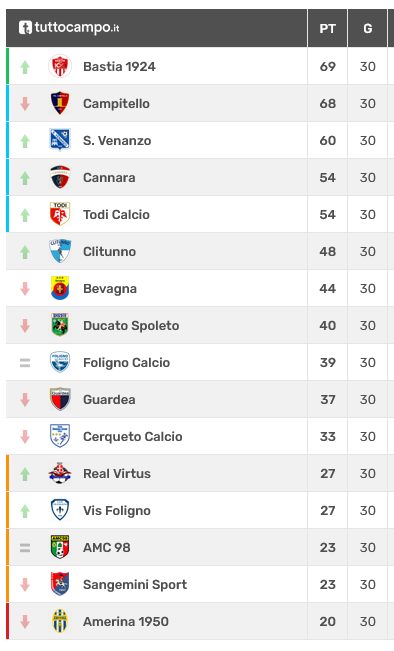Click Real Virtus team logo
The image size is (394, 651).
(x=60, y=473)
